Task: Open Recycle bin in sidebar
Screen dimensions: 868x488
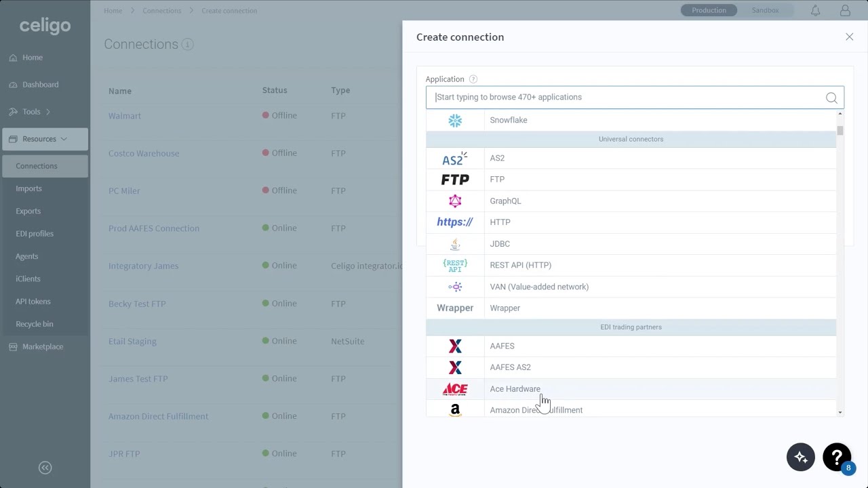Action: (35, 324)
